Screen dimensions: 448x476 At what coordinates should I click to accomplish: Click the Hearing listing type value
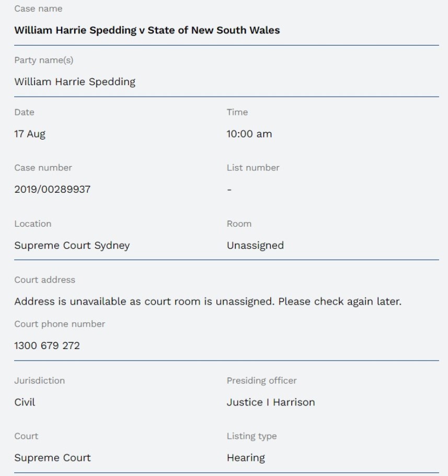click(x=246, y=458)
